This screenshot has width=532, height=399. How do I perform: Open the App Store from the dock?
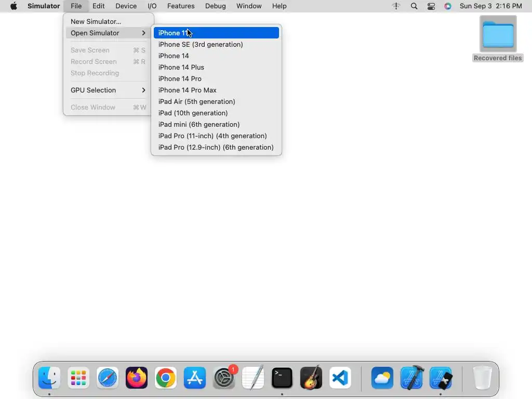point(195,378)
